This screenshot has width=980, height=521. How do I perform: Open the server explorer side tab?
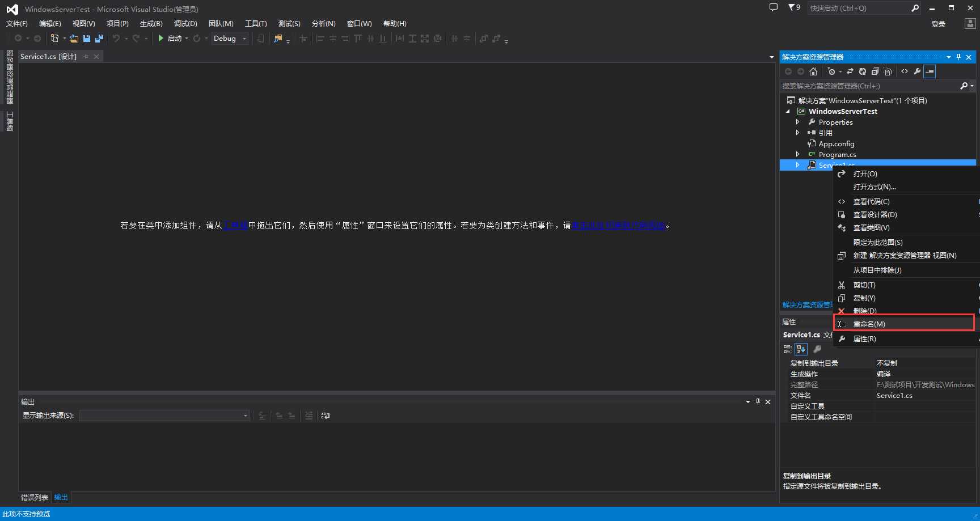[x=10, y=77]
